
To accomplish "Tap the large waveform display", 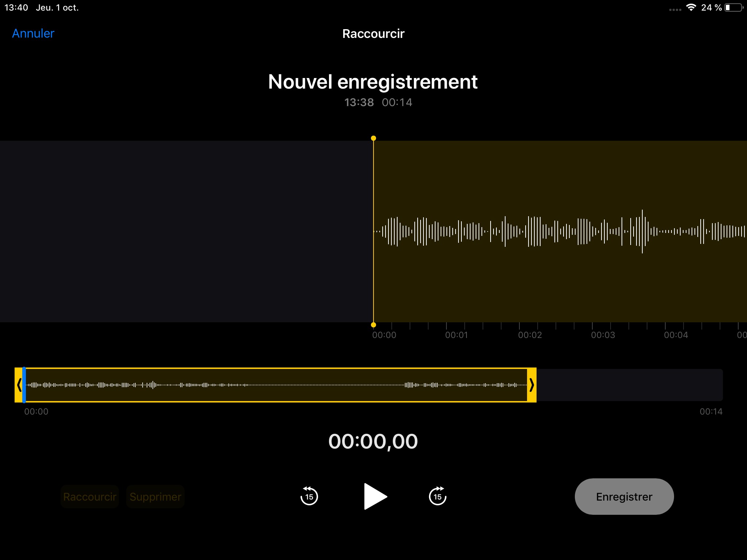I will (x=560, y=231).
